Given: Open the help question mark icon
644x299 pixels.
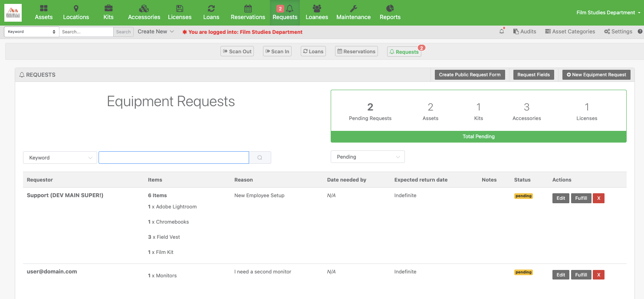Looking at the screenshot, I should (x=640, y=32).
